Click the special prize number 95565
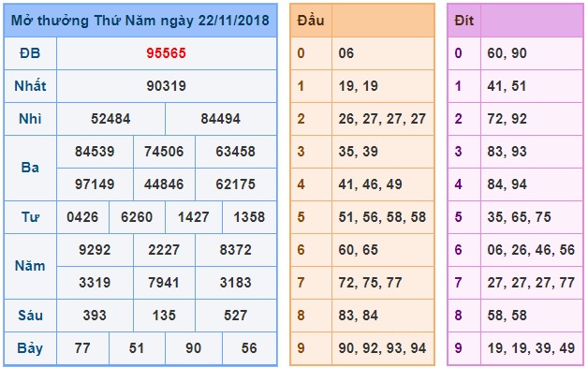The height and width of the screenshot is (368, 588). [166, 53]
